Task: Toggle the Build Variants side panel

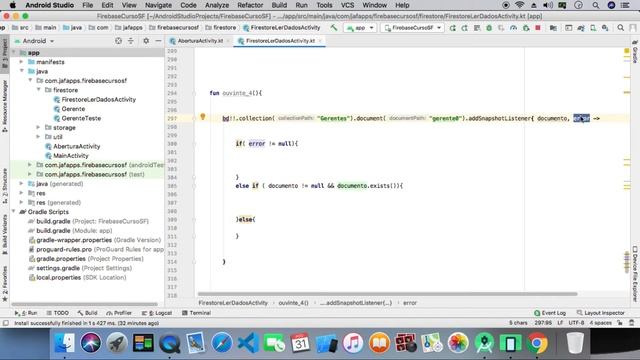Action: point(5,235)
